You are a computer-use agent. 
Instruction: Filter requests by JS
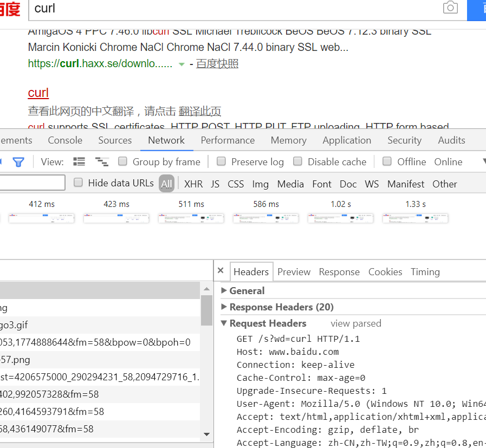(x=215, y=184)
